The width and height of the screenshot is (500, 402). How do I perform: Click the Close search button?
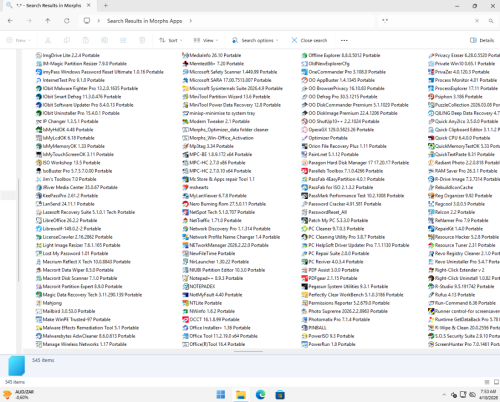click(x=309, y=40)
